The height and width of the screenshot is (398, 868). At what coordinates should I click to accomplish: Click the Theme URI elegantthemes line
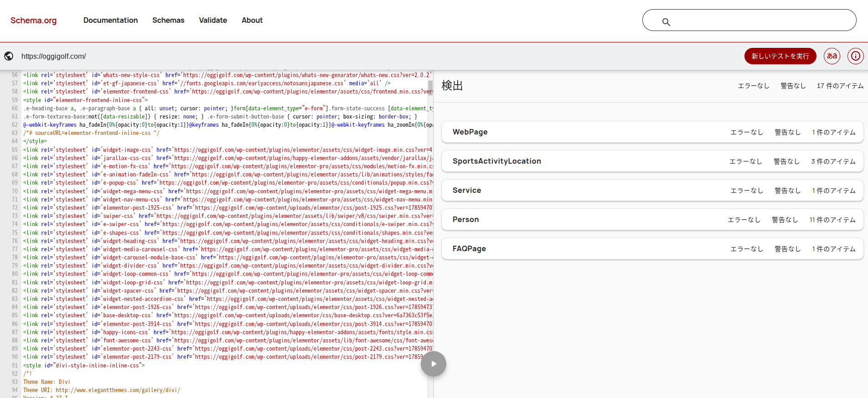102,390
